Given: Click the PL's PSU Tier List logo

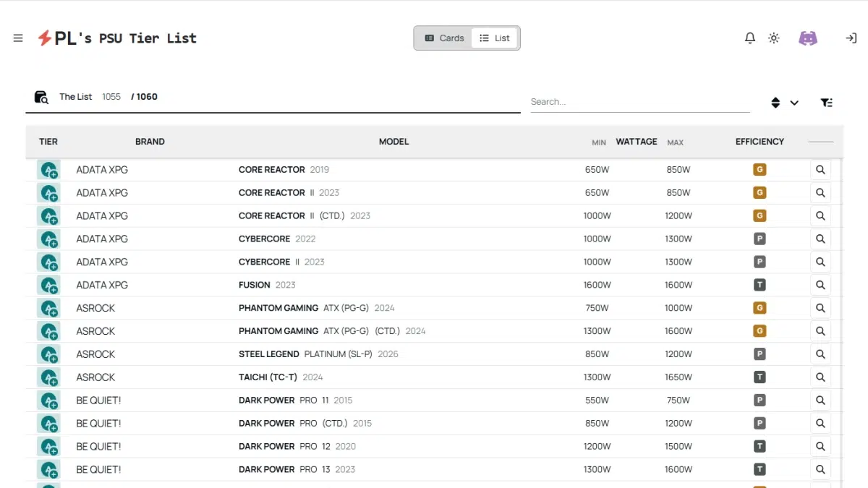Looking at the screenshot, I should tap(117, 38).
